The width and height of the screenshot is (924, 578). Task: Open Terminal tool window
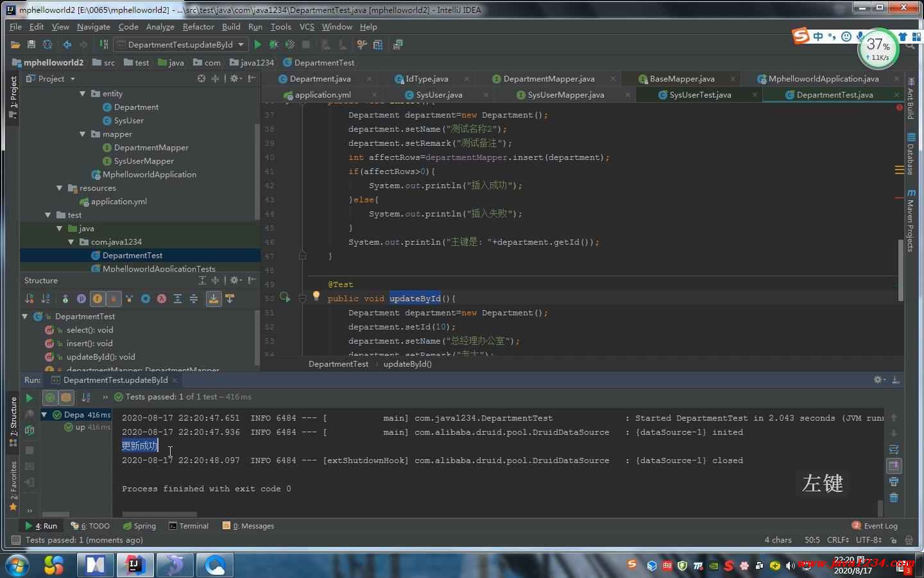pos(189,526)
